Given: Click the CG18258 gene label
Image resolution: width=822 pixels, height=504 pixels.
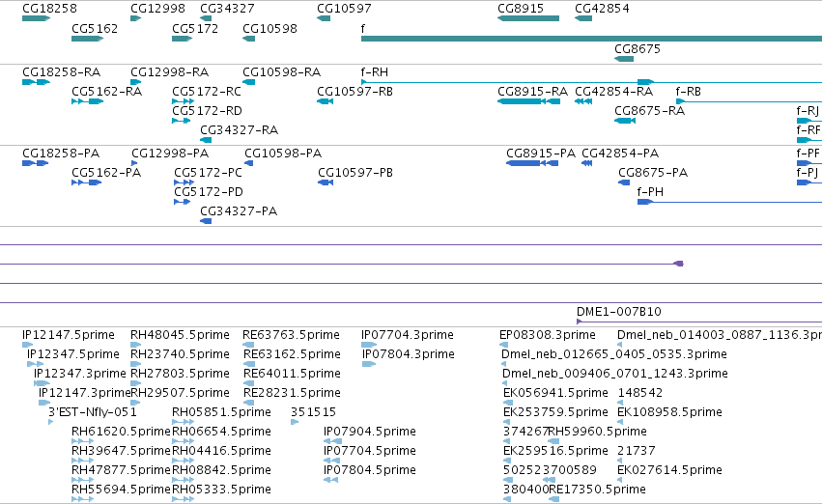Looking at the screenshot, I should 49,9.
